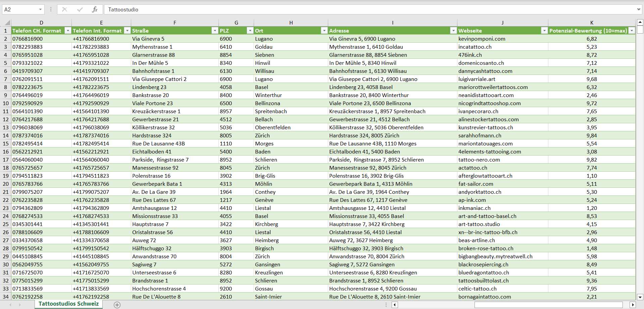Viewport: 644px width, 309px height.
Task: Open filter dropdown for Potenzial-Bewertung column
Action: point(632,31)
